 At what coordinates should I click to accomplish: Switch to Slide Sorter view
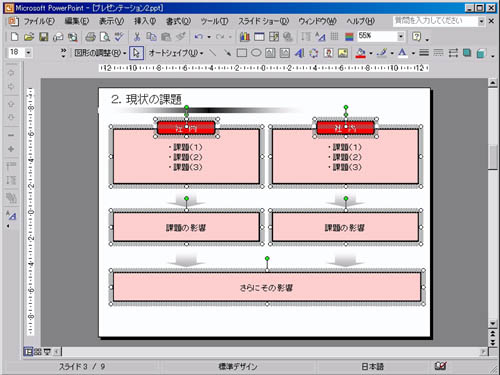[x=38, y=351]
